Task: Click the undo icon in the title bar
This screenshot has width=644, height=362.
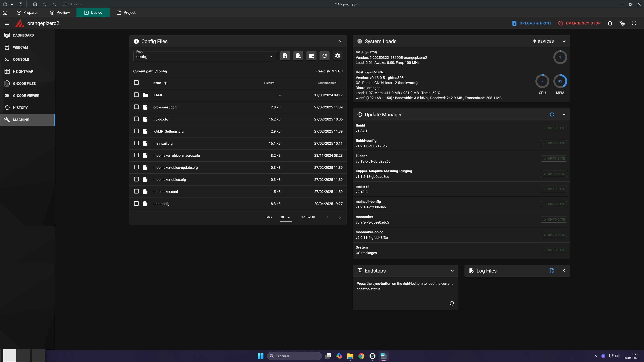Action: pyautogui.click(x=44, y=4)
